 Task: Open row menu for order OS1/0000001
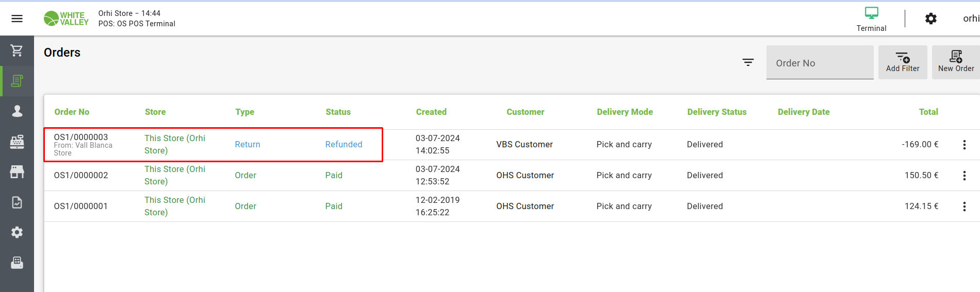[964, 207]
